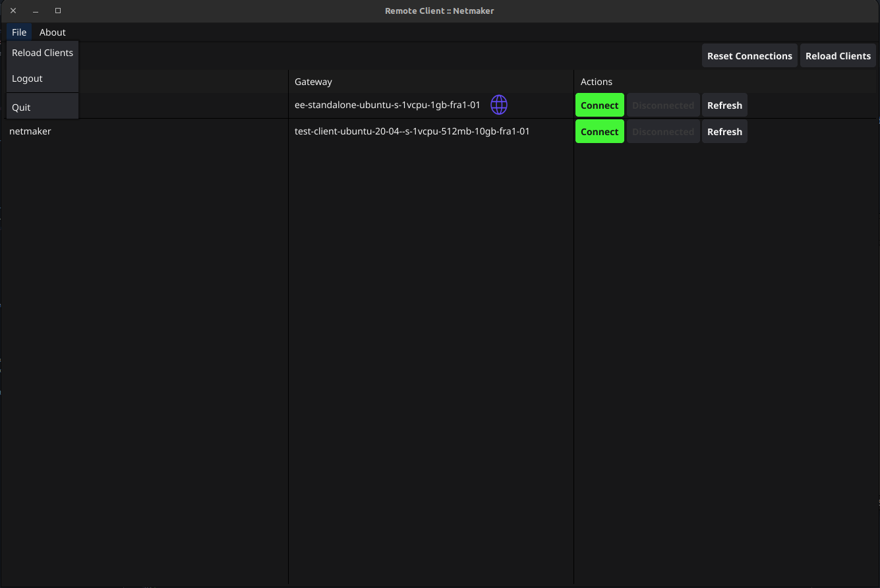The width and height of the screenshot is (880, 588).
Task: Connect to the test-client-ubuntu gateway
Action: click(x=600, y=132)
